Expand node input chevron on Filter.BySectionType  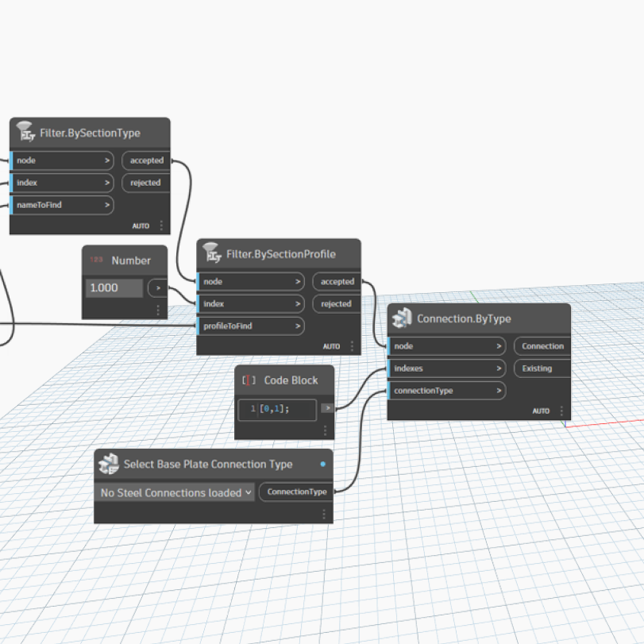107,160
